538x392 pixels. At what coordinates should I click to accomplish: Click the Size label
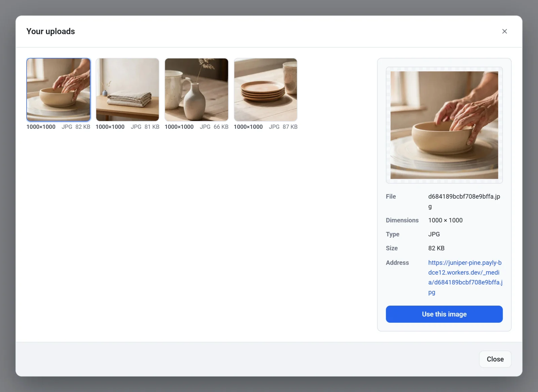(x=392, y=248)
